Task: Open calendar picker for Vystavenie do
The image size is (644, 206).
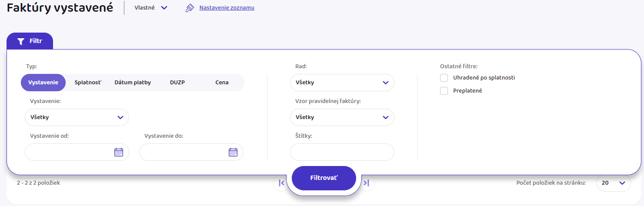Action: (x=233, y=152)
